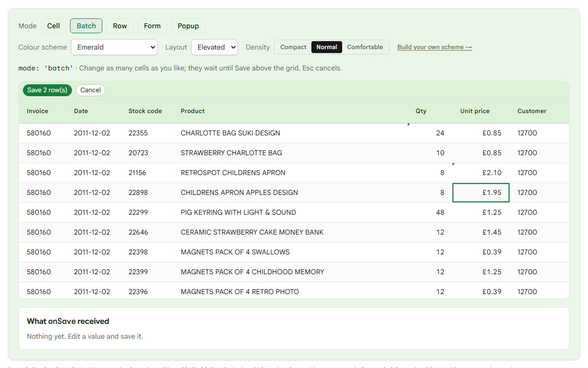Sort by Unit price column header

[475, 111]
